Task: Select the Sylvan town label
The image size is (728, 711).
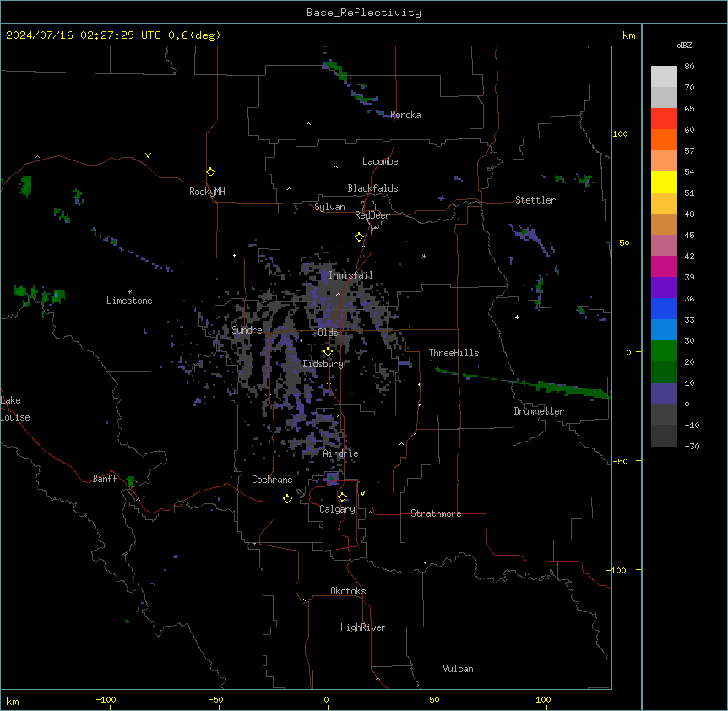Action: coord(329,207)
